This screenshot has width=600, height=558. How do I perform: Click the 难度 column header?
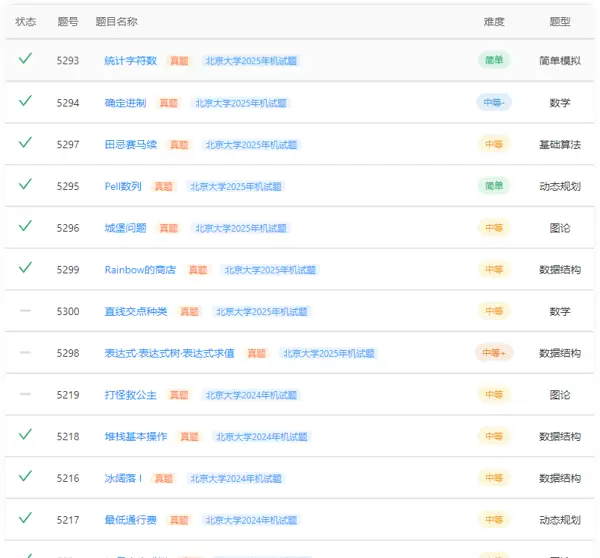click(494, 21)
